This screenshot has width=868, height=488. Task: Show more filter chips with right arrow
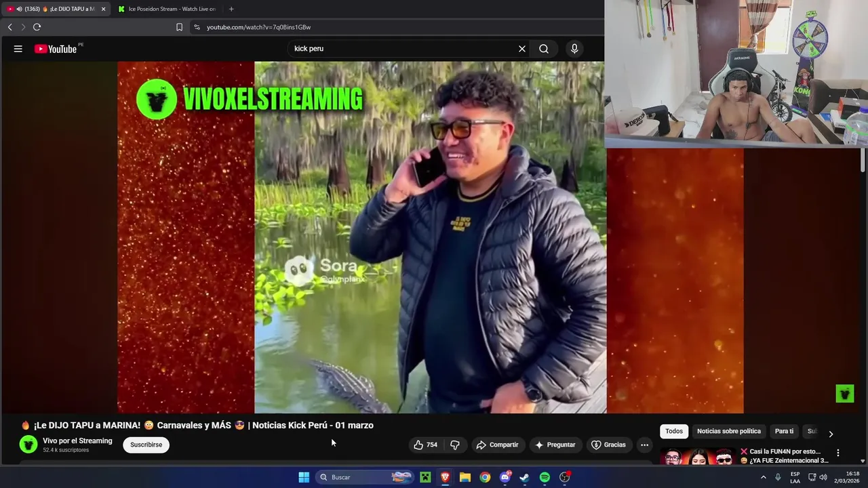[831, 434]
